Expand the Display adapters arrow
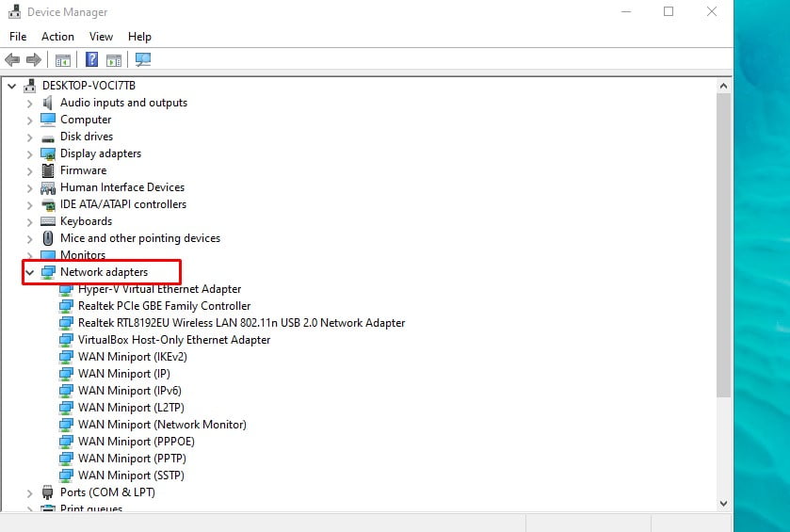The width and height of the screenshot is (790, 532). (29, 154)
